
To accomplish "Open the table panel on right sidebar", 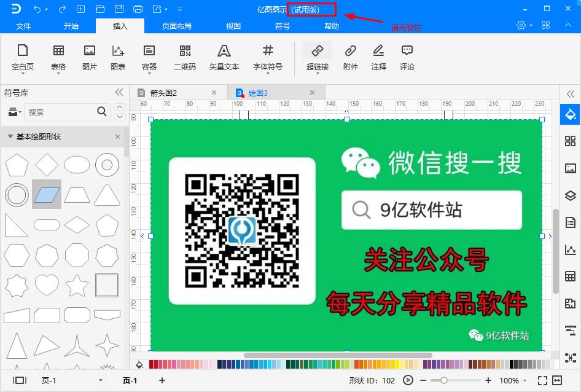I will click(571, 276).
